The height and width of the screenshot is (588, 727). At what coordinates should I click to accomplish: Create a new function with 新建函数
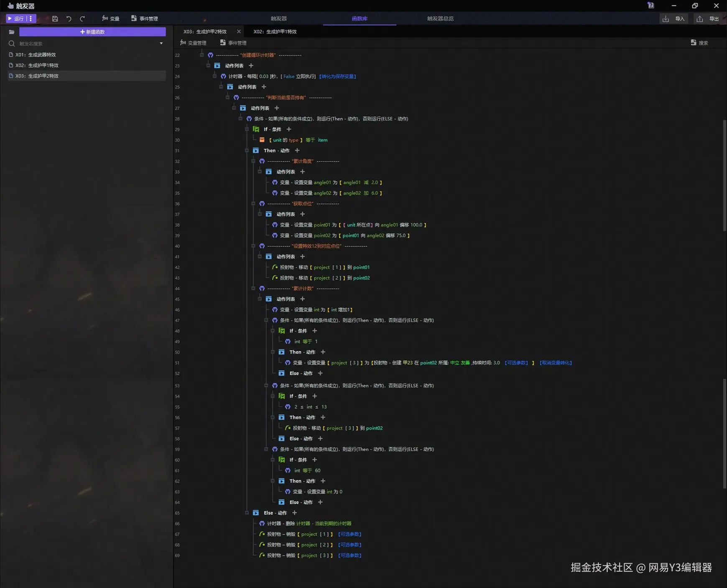point(92,32)
